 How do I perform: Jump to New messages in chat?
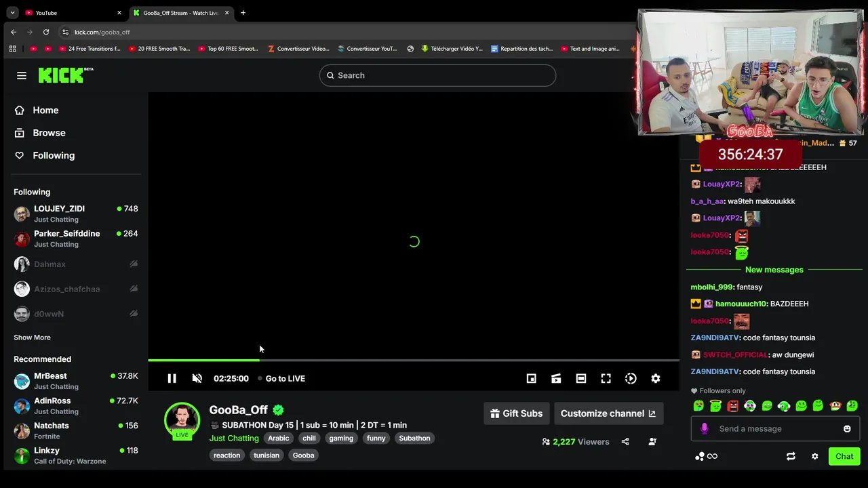(x=774, y=270)
